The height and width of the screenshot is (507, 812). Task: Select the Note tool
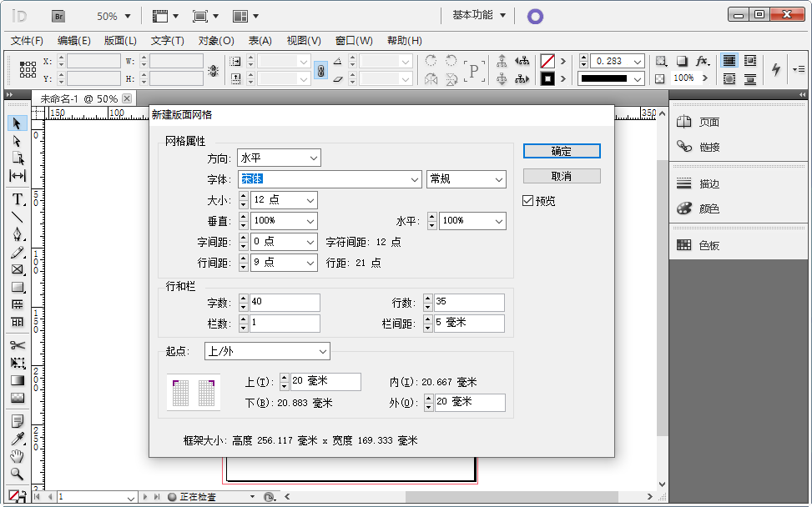point(17,421)
